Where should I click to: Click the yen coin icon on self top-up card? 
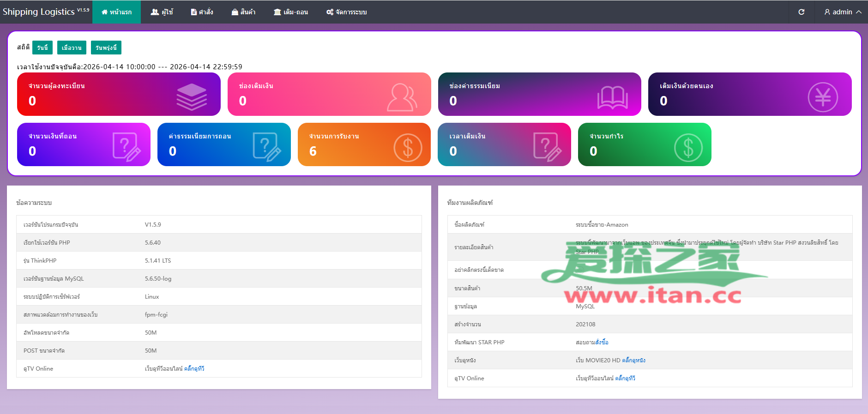(x=823, y=97)
